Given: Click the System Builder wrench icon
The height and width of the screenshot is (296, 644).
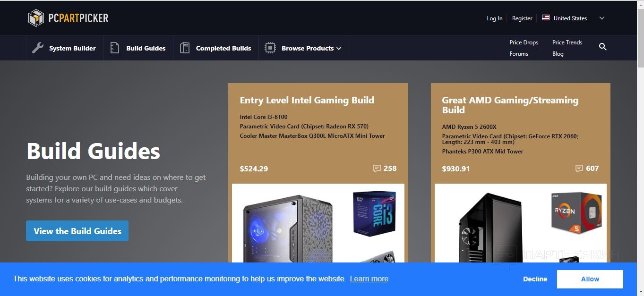Looking at the screenshot, I should tap(38, 48).
